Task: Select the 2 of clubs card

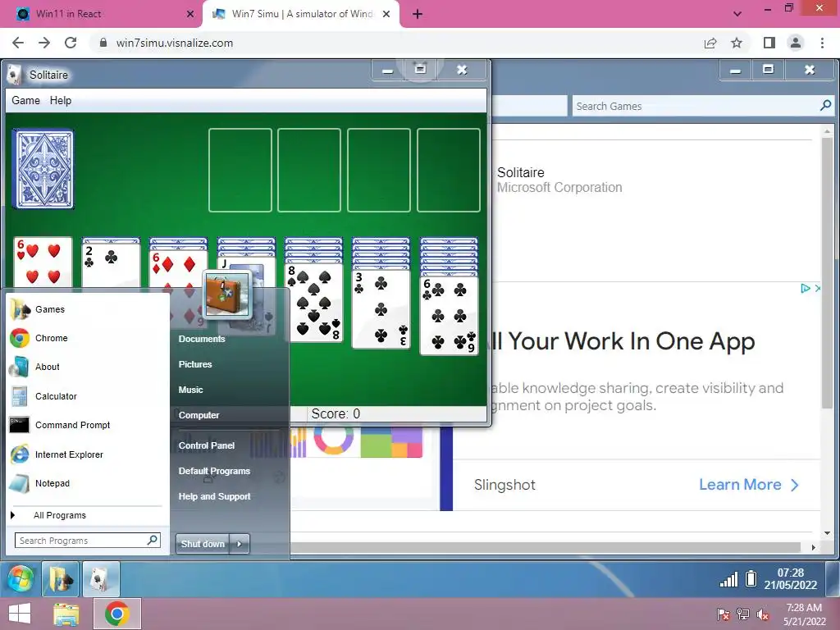Action: tap(111, 267)
